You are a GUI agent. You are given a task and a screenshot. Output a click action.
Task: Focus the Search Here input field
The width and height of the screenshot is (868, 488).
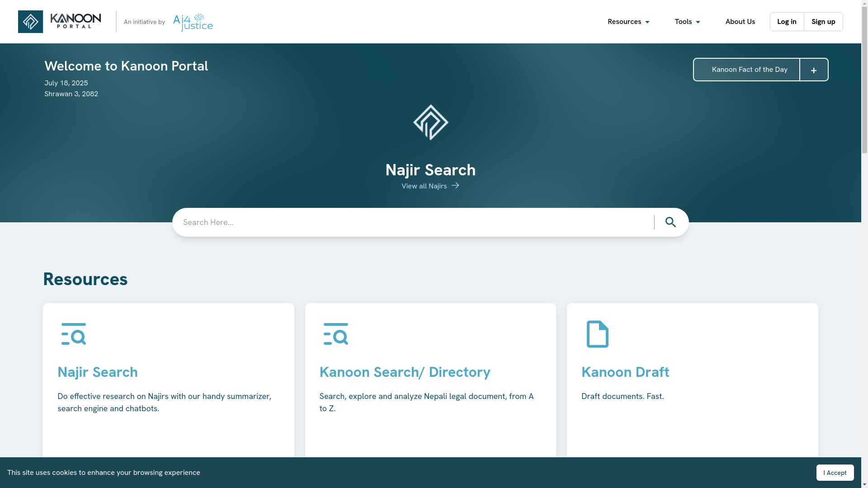413,222
